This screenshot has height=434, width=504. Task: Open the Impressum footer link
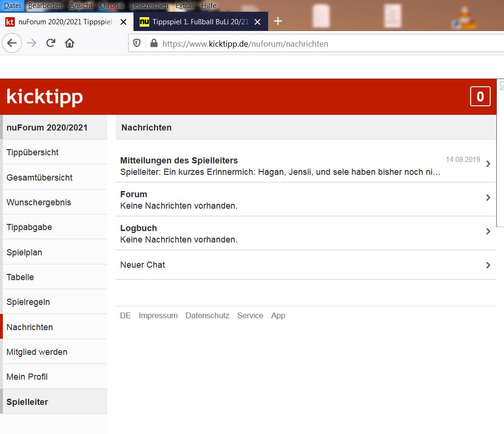click(x=158, y=315)
